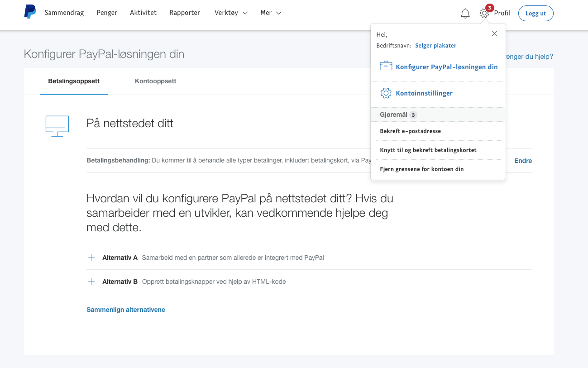This screenshot has height=368, width=588.
Task: Open the Mer dropdown menu
Action: [271, 13]
